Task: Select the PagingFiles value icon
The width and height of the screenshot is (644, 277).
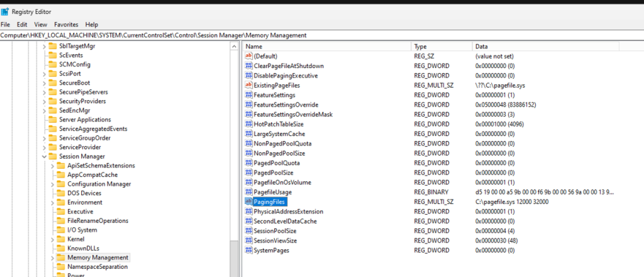Action: pos(248,201)
